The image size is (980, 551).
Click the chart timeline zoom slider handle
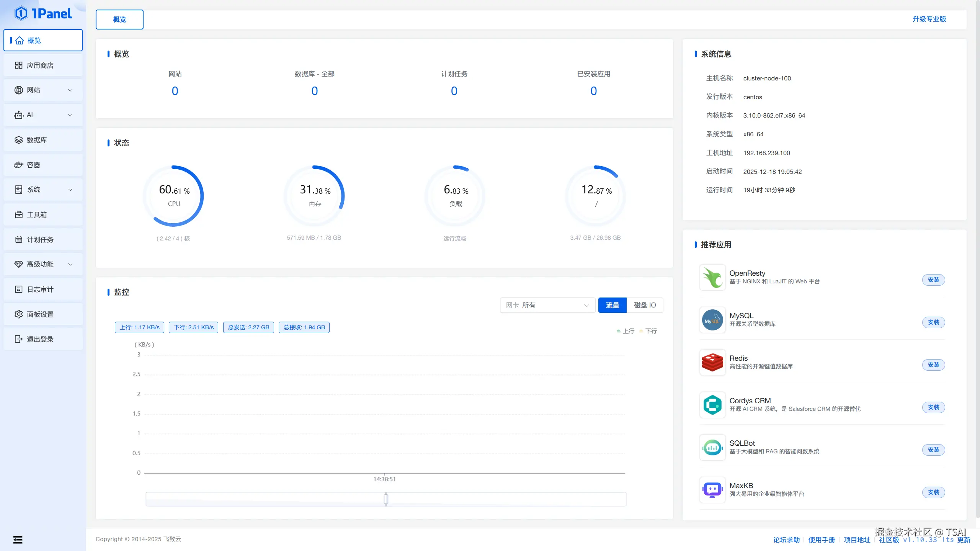pos(386,499)
